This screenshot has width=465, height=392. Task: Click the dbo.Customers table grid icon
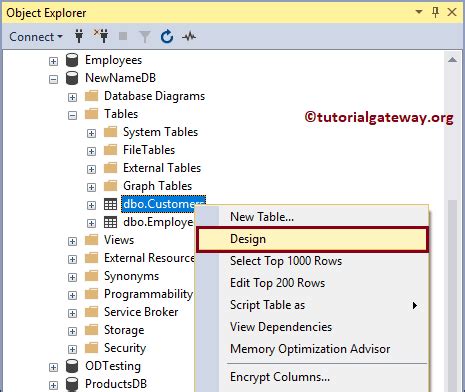pos(110,204)
